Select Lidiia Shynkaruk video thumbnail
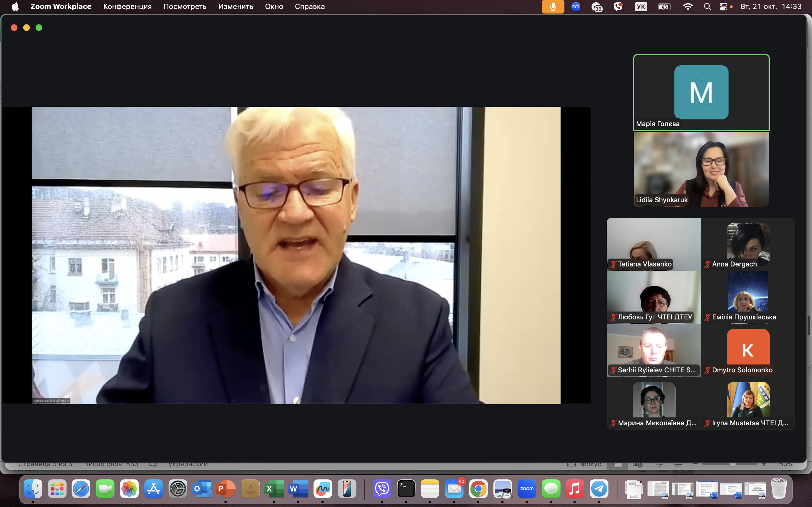This screenshot has width=812, height=507. (x=701, y=169)
